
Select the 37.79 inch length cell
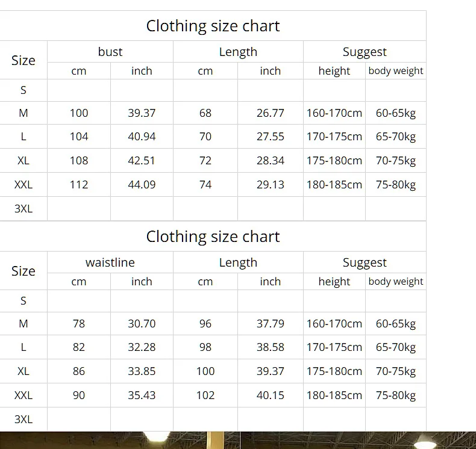270,323
